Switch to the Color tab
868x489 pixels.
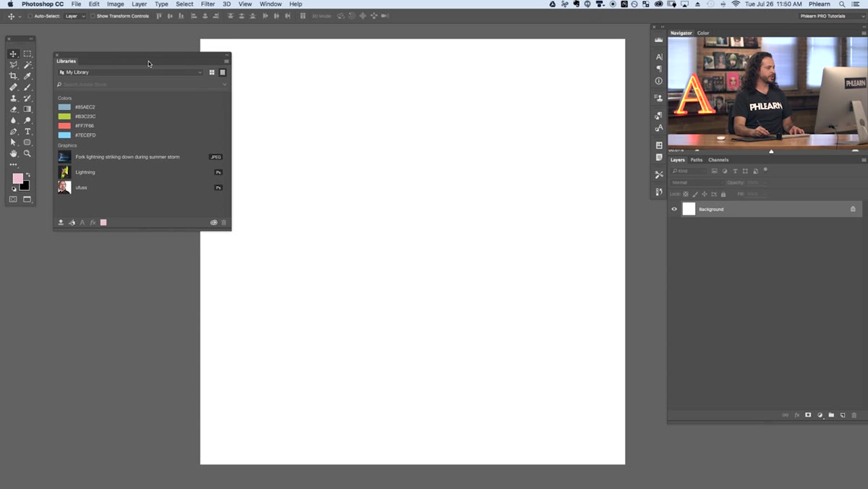point(703,33)
